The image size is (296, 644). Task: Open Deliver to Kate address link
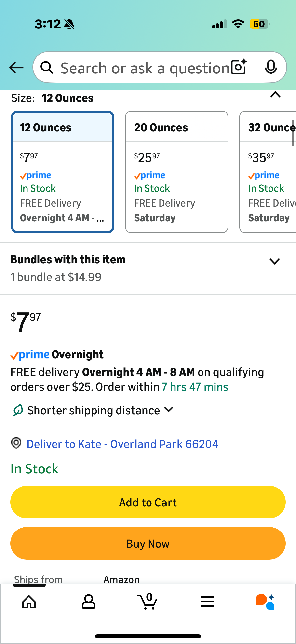(122, 444)
